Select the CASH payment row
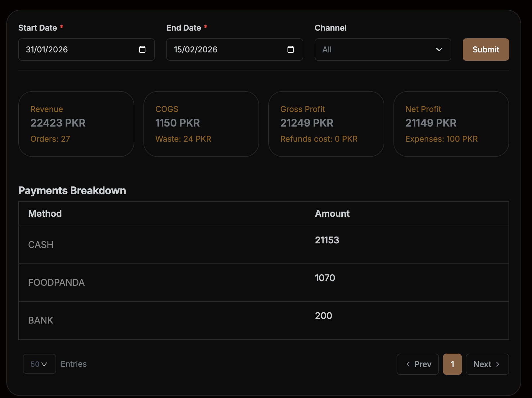The image size is (532, 398). (263, 245)
